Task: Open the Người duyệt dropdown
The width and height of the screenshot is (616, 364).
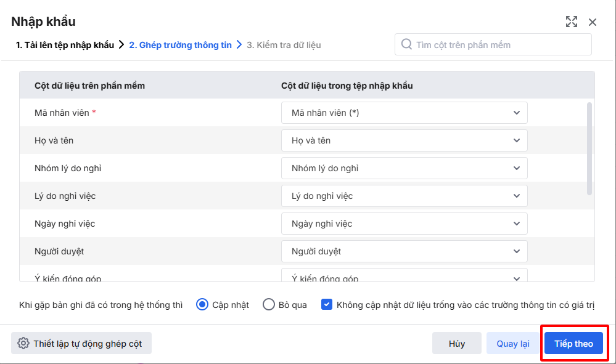Action: [x=404, y=251]
